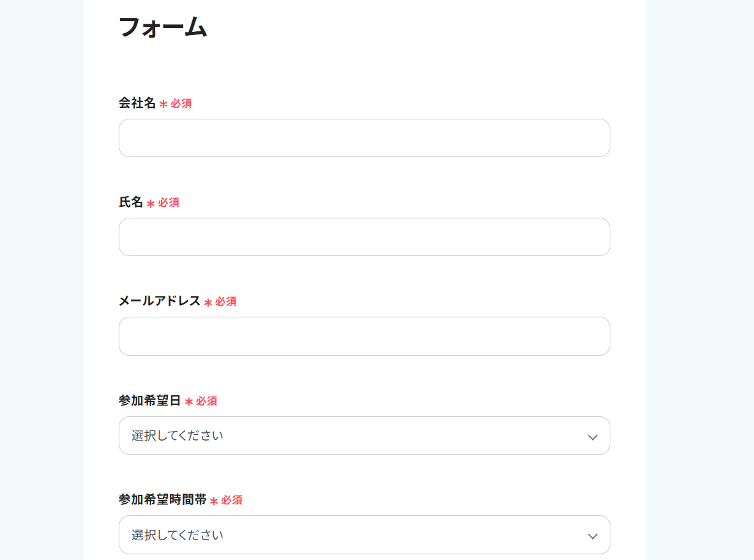This screenshot has width=754, height=560.
Task: Click the メールアドレス field label
Action: coord(160,301)
